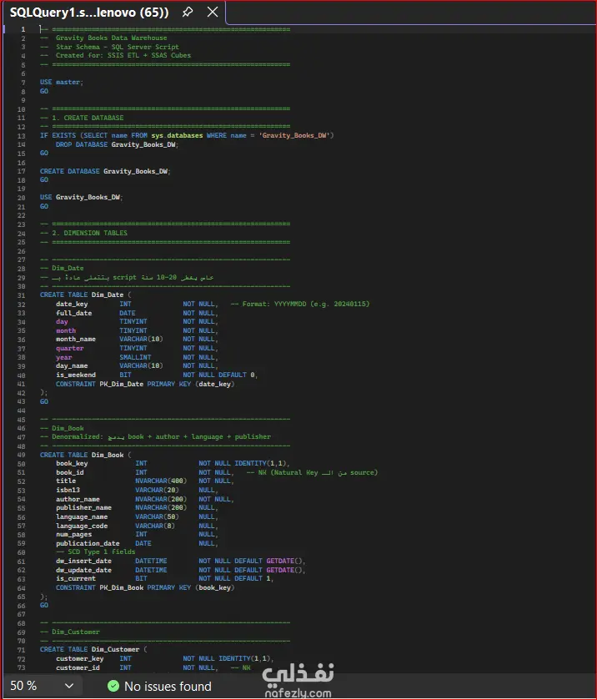Click the "publication_date" column name

click(88, 543)
